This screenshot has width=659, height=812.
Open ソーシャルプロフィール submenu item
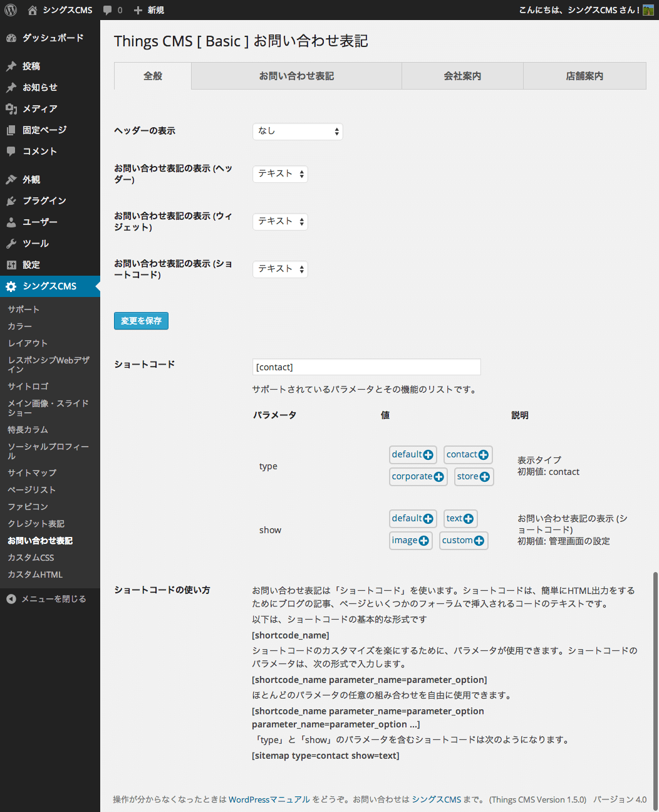(48, 451)
